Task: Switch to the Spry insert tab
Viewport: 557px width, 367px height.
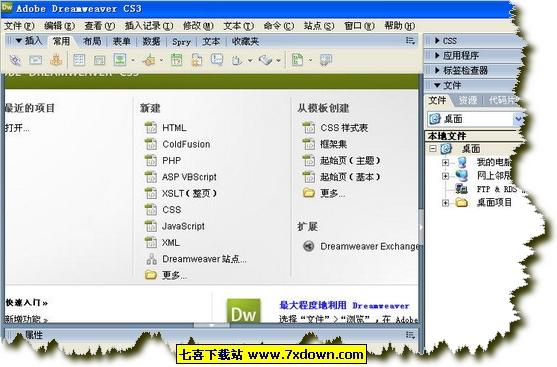Action: (182, 42)
